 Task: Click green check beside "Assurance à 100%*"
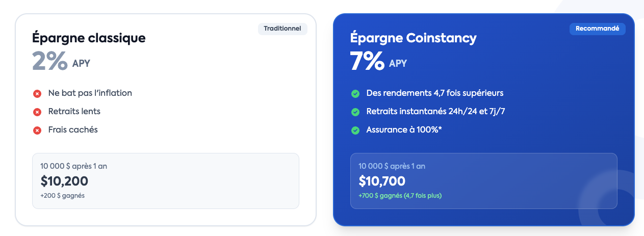coord(355,130)
